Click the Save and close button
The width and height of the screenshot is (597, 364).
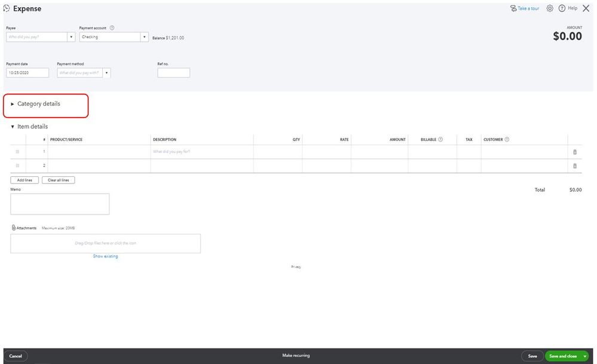coord(563,356)
